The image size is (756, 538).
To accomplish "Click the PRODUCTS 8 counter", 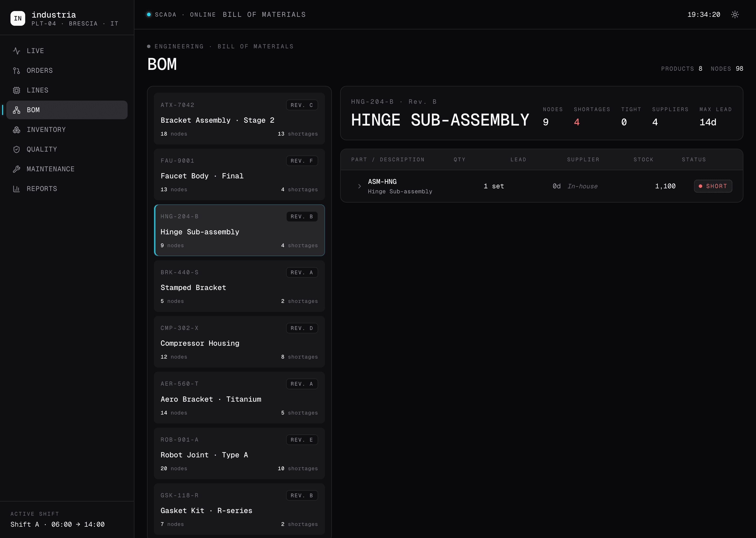I will [x=682, y=69].
